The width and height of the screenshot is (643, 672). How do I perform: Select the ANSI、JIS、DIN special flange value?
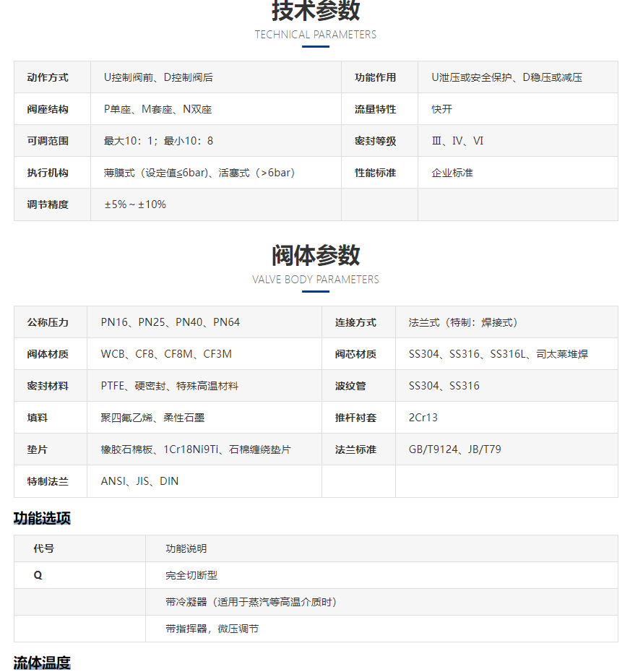click(x=139, y=481)
